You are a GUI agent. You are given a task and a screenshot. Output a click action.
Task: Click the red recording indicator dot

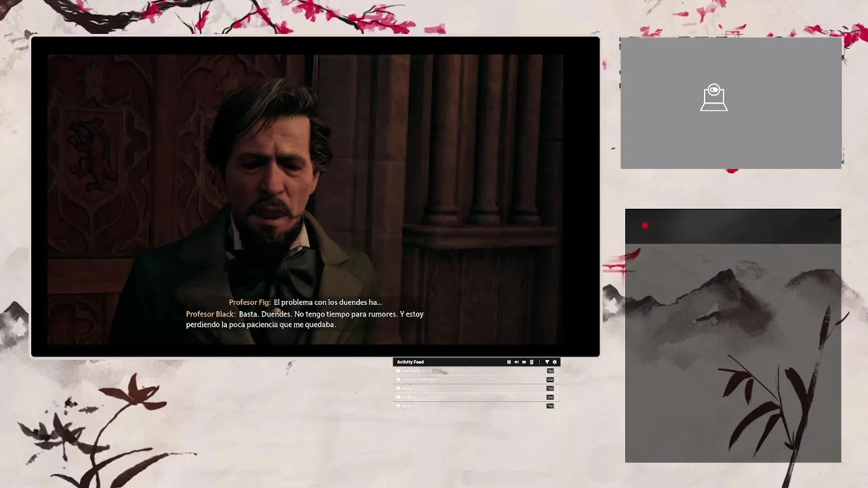tap(645, 226)
